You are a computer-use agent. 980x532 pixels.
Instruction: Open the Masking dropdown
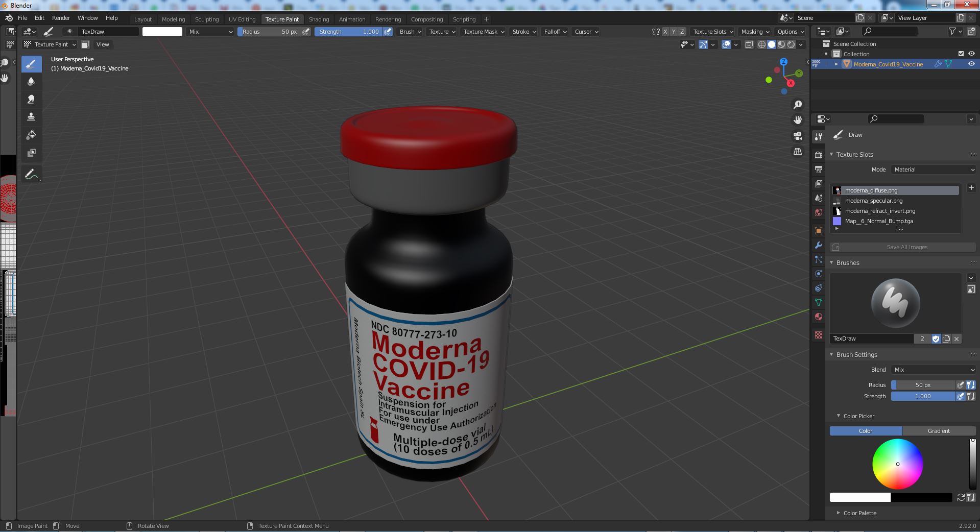755,32
